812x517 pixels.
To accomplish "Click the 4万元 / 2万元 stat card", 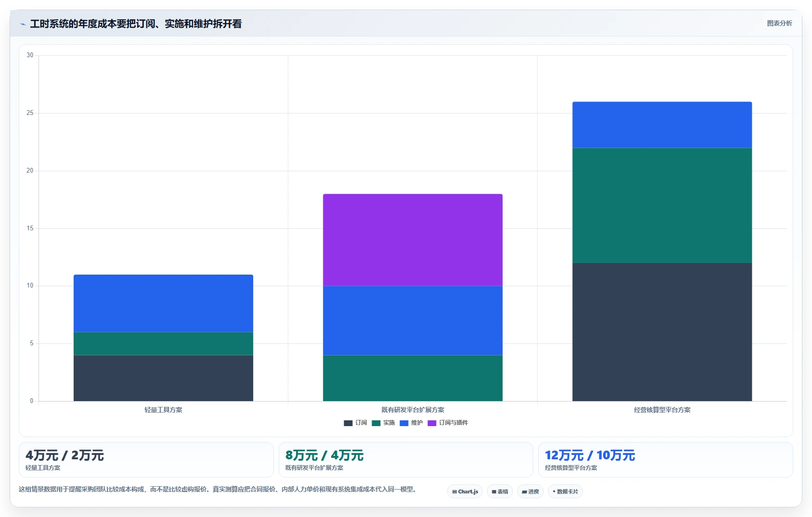I will (x=146, y=460).
